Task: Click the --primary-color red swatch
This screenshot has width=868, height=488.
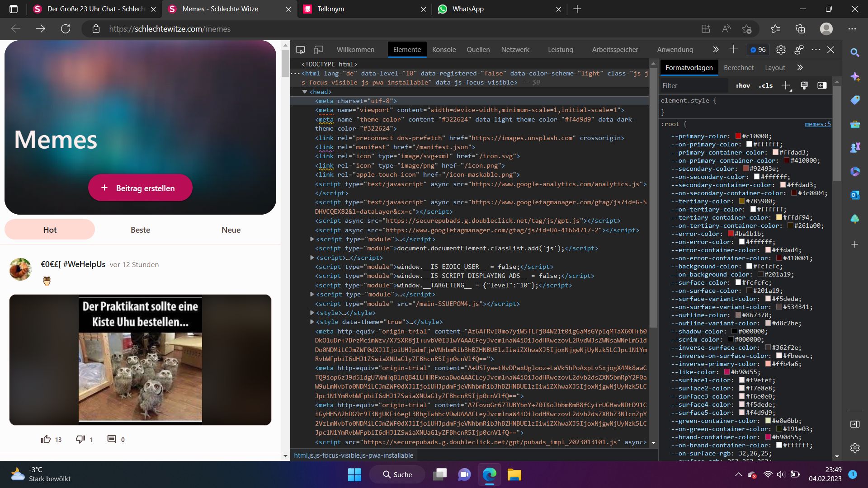Action: (738, 136)
